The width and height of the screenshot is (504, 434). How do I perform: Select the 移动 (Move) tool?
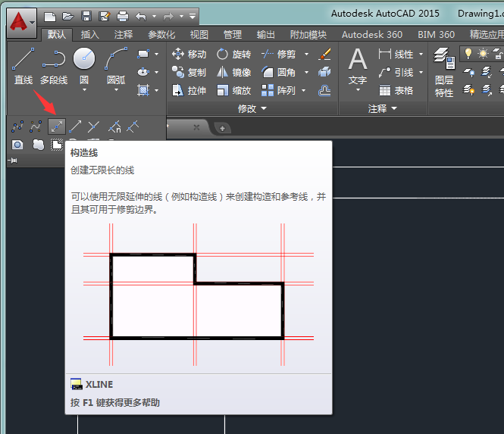(x=189, y=54)
